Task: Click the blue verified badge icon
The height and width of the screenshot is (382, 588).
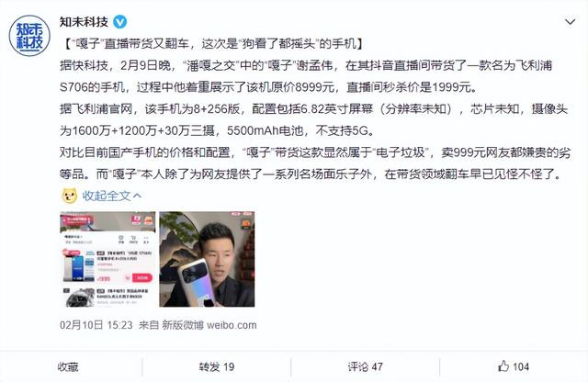Action: pos(120,22)
